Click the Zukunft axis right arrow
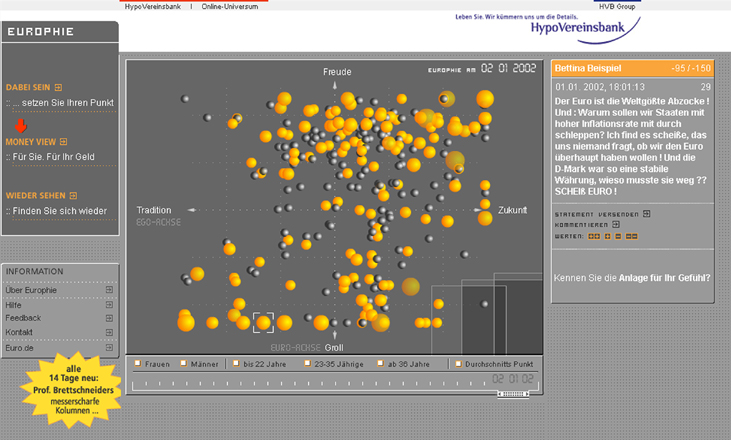The image size is (731, 440). coord(477,210)
